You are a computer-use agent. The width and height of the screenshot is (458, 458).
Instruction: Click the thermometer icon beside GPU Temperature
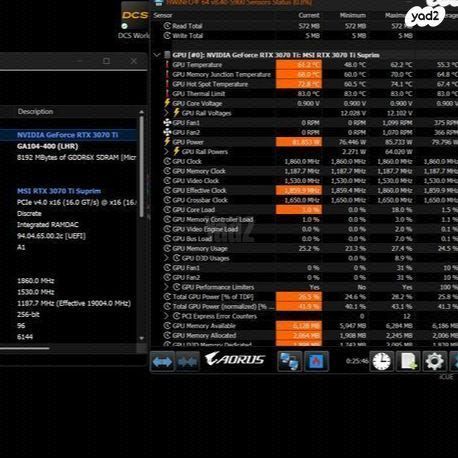167,65
